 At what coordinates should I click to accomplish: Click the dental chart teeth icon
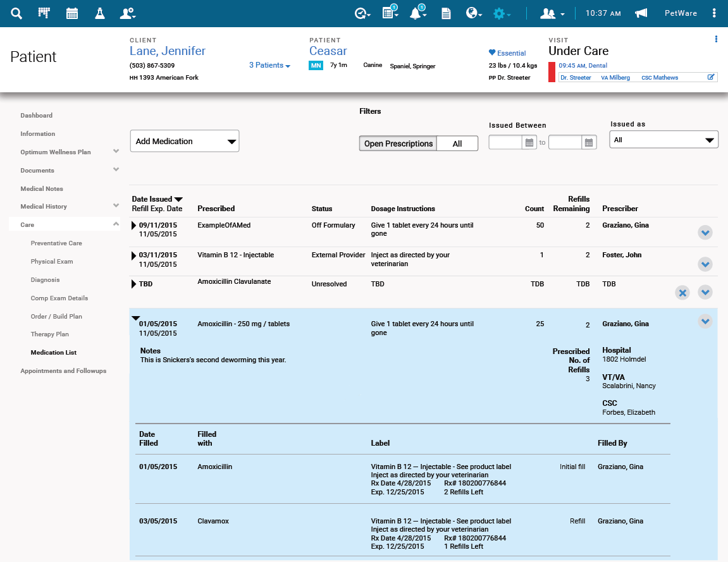point(44,13)
